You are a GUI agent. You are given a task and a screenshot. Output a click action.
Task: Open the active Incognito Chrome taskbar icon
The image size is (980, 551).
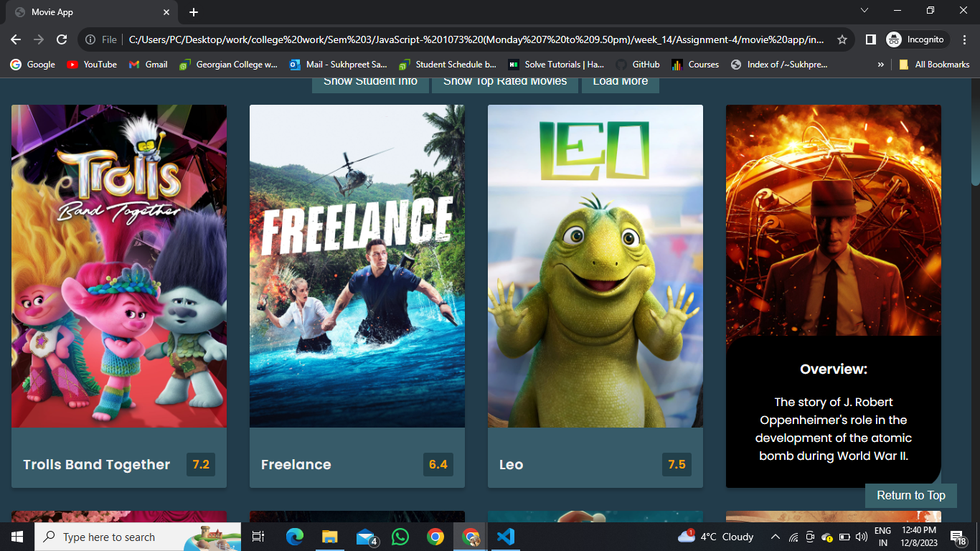tap(471, 537)
